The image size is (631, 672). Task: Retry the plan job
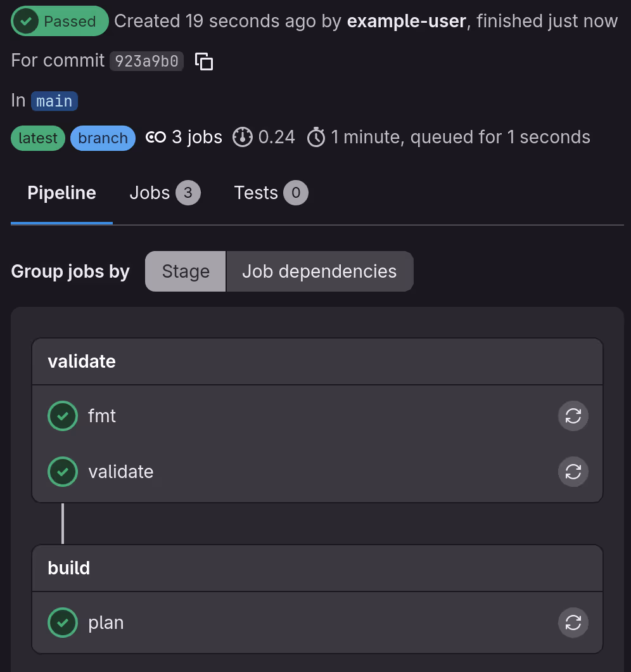pyautogui.click(x=573, y=623)
